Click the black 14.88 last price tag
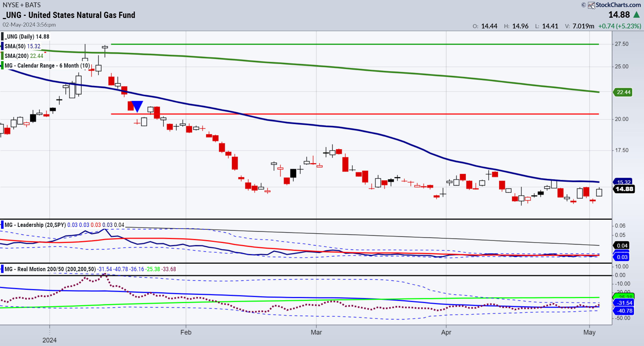The height and width of the screenshot is (346, 644). coord(624,189)
